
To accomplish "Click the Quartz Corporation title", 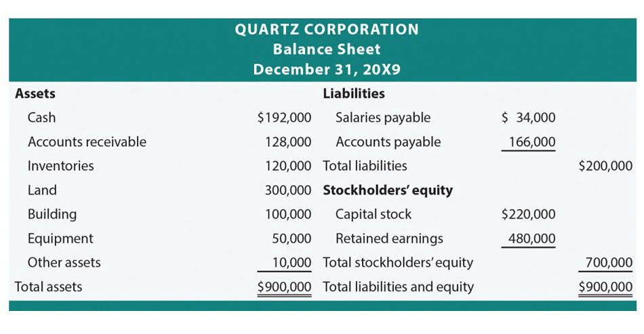I will click(326, 29).
